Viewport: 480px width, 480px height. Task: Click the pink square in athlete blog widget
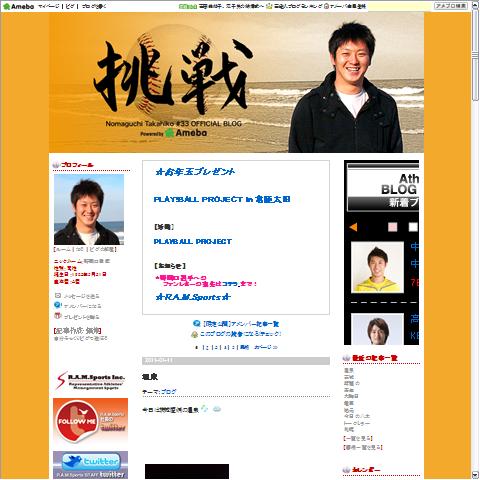pyautogui.click(x=393, y=227)
